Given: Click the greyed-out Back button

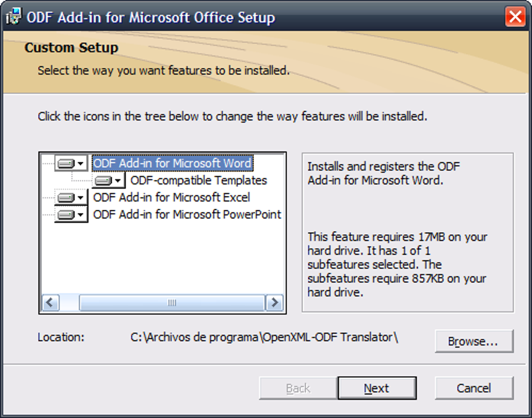Looking at the screenshot, I should (x=298, y=388).
